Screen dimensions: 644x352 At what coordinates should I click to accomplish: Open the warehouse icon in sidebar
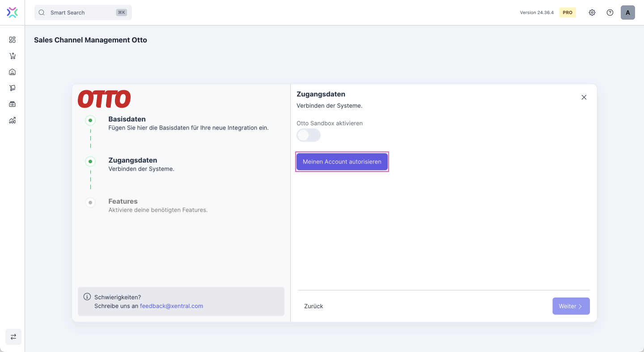pyautogui.click(x=13, y=72)
